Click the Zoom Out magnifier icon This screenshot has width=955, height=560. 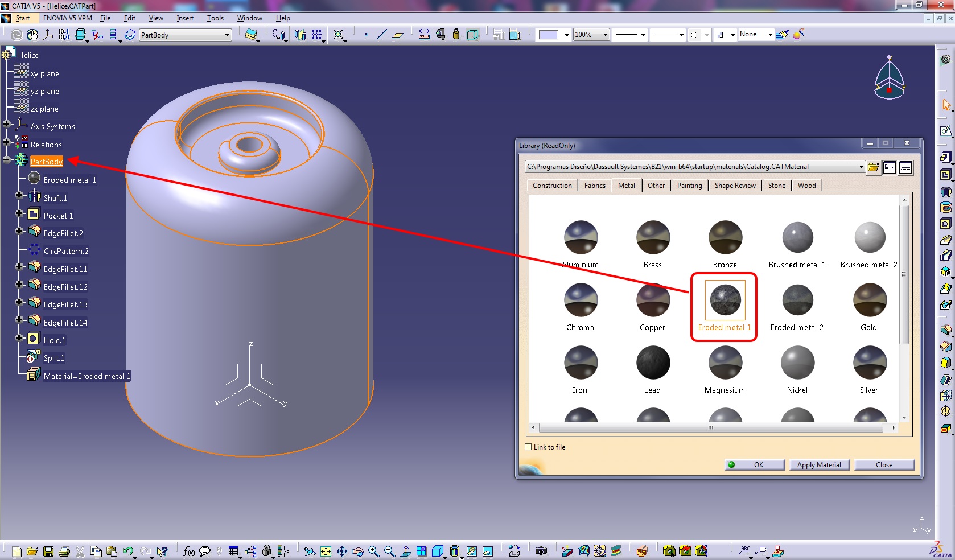(389, 551)
